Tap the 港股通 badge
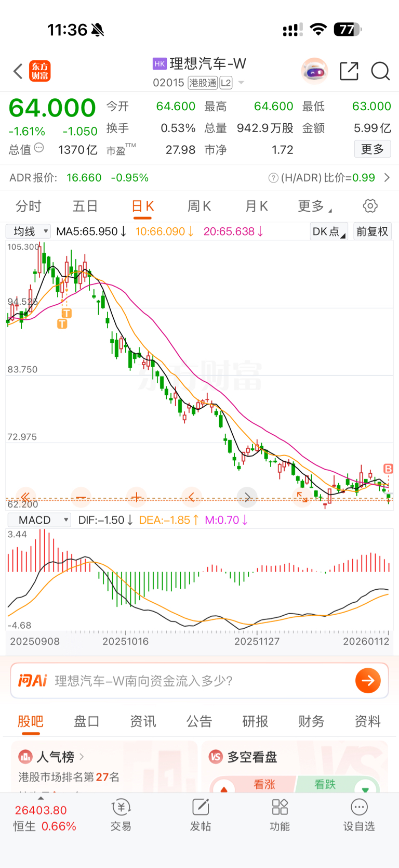The height and width of the screenshot is (868, 399). click(x=203, y=83)
